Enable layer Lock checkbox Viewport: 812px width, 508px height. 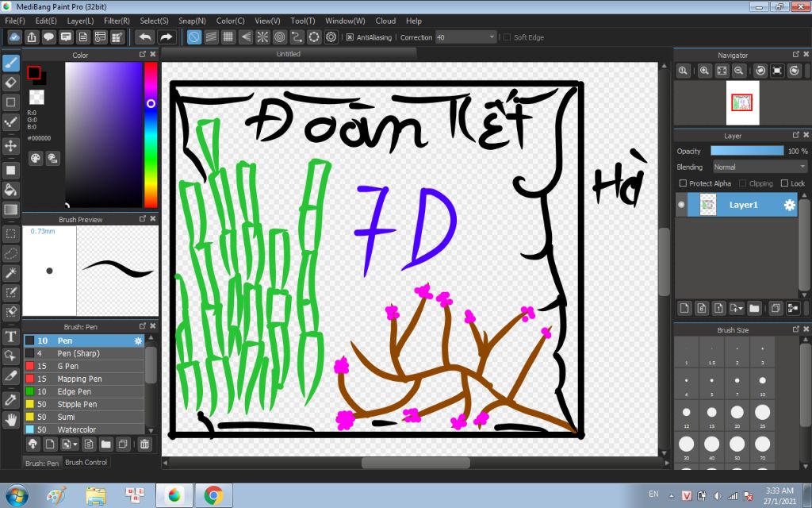tap(784, 183)
